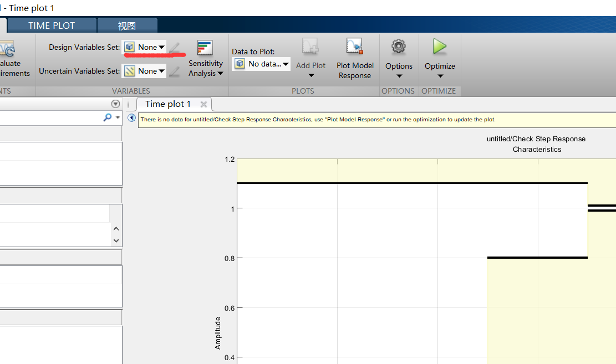Click the lower bound segment at 0.8 amplitude
The image size is (616, 364).
tap(537, 258)
